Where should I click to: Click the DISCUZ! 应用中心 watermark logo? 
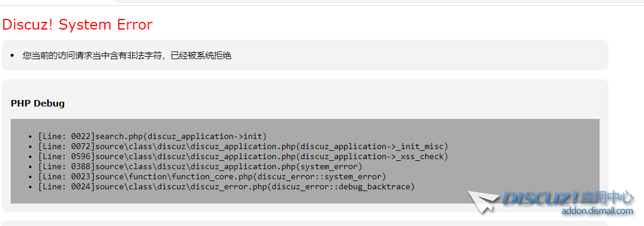[551, 202]
